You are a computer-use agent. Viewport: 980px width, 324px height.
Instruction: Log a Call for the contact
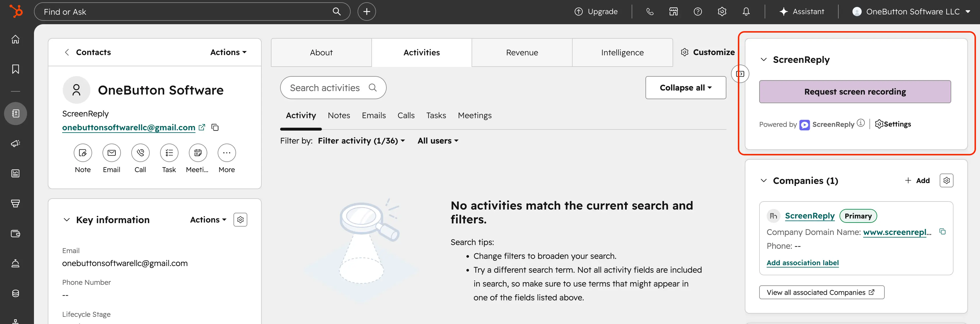[140, 153]
